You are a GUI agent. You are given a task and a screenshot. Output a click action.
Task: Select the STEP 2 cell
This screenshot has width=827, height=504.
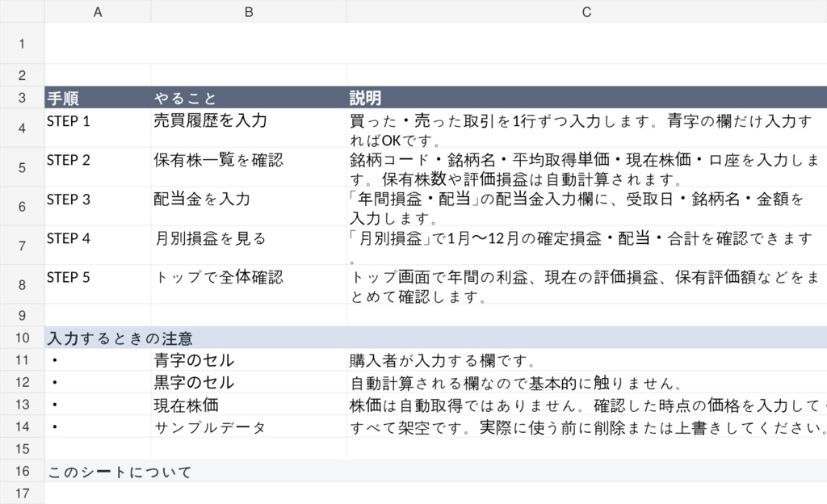click(x=98, y=167)
